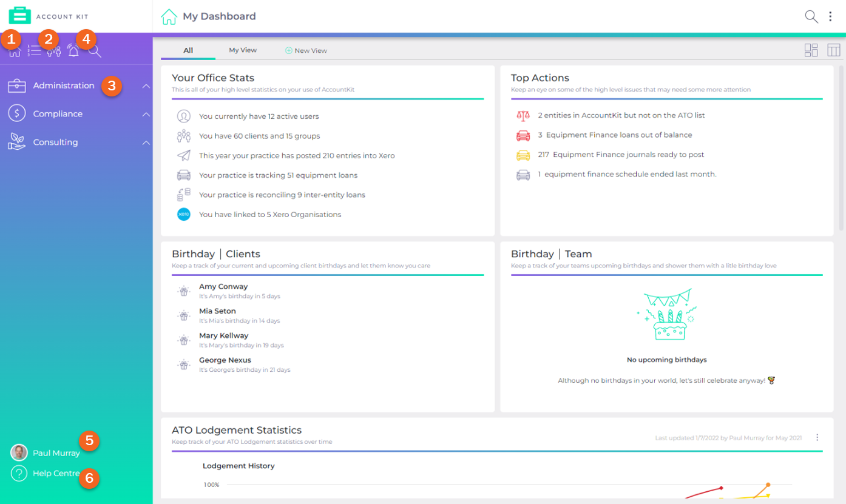Click the birthday cake illustration
The height and width of the screenshot is (504, 846).
667,314
